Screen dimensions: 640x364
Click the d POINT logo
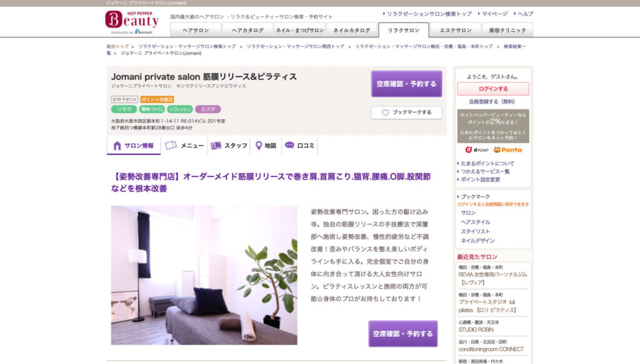[x=477, y=150]
